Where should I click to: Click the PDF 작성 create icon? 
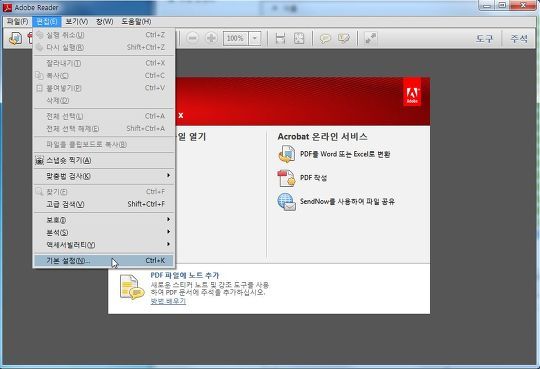pos(287,178)
